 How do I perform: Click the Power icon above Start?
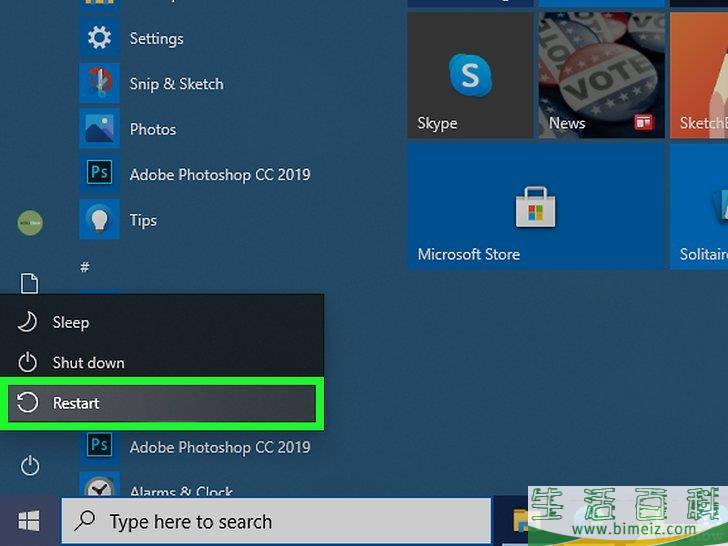click(30, 465)
